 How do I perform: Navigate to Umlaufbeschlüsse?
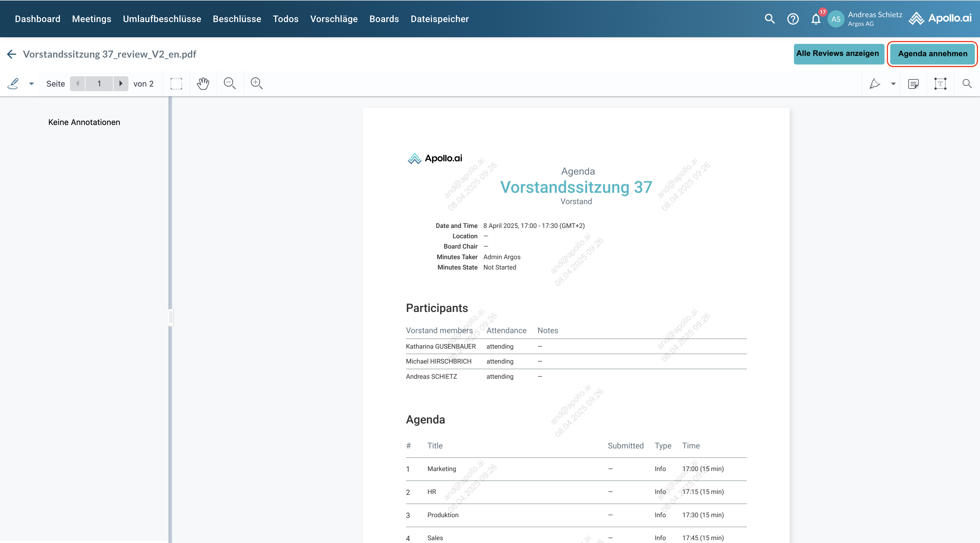pyautogui.click(x=162, y=19)
